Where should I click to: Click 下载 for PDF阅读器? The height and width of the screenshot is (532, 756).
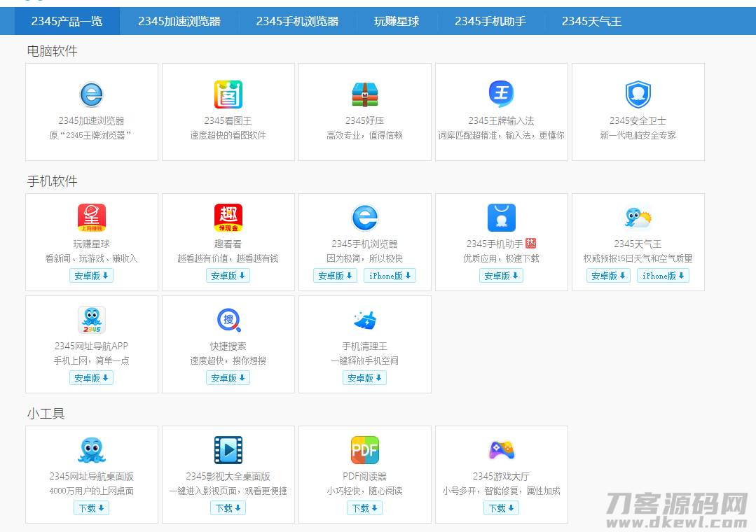tap(364, 508)
